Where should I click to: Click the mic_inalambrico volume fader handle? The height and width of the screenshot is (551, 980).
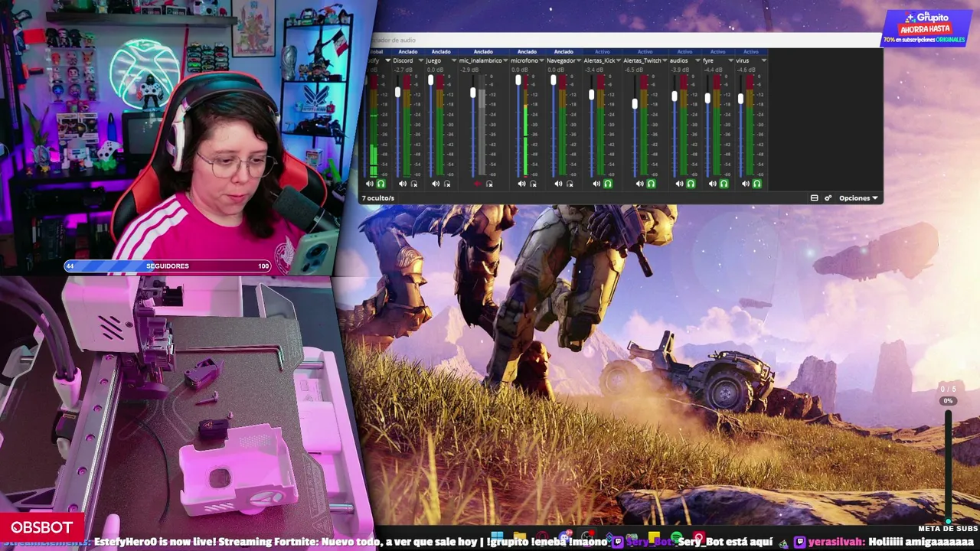(x=473, y=93)
